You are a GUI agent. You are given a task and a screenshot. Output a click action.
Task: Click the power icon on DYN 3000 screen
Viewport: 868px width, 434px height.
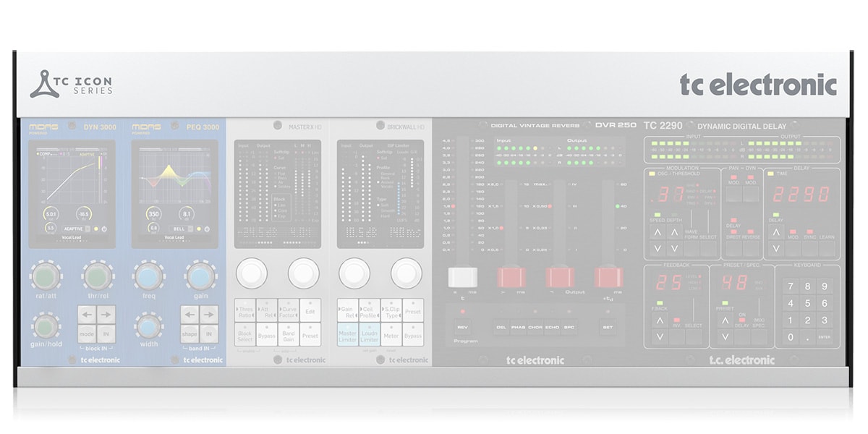pos(106,229)
